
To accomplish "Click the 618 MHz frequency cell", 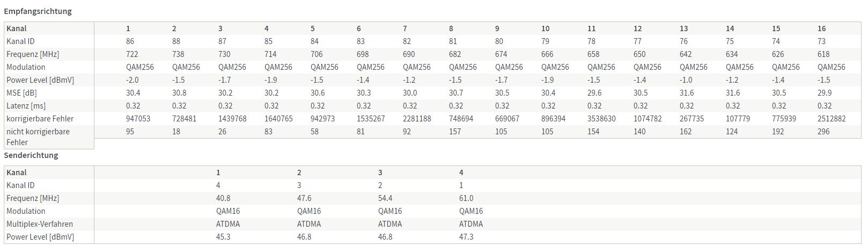I will tap(823, 54).
